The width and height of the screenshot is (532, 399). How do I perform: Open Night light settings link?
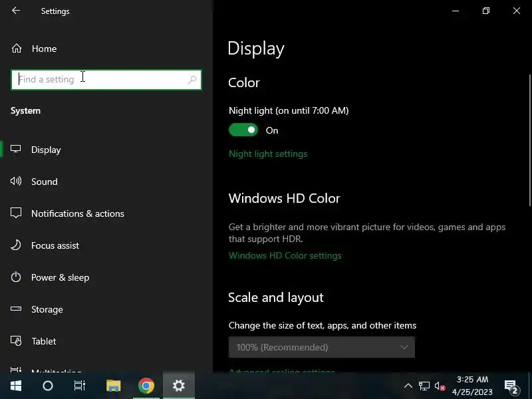[x=268, y=154]
